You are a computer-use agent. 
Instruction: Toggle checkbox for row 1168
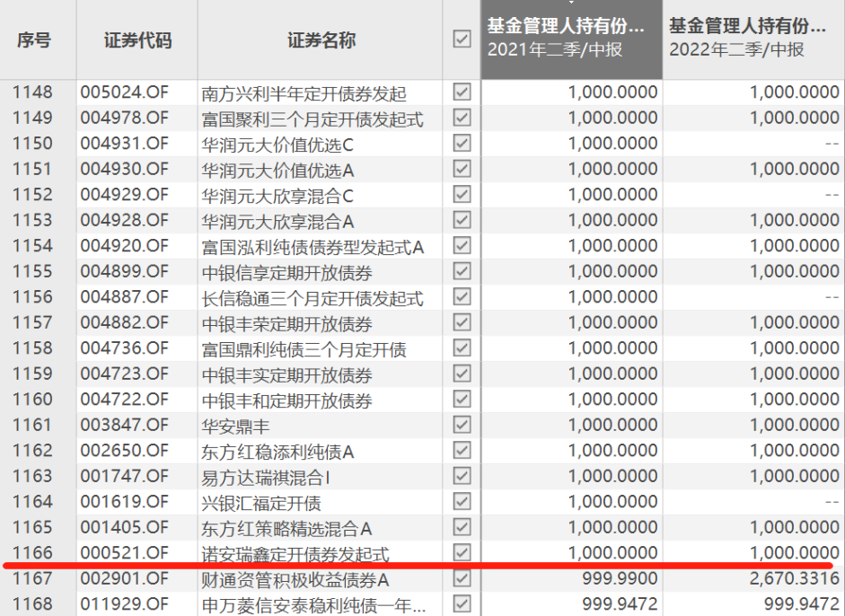[462, 604]
